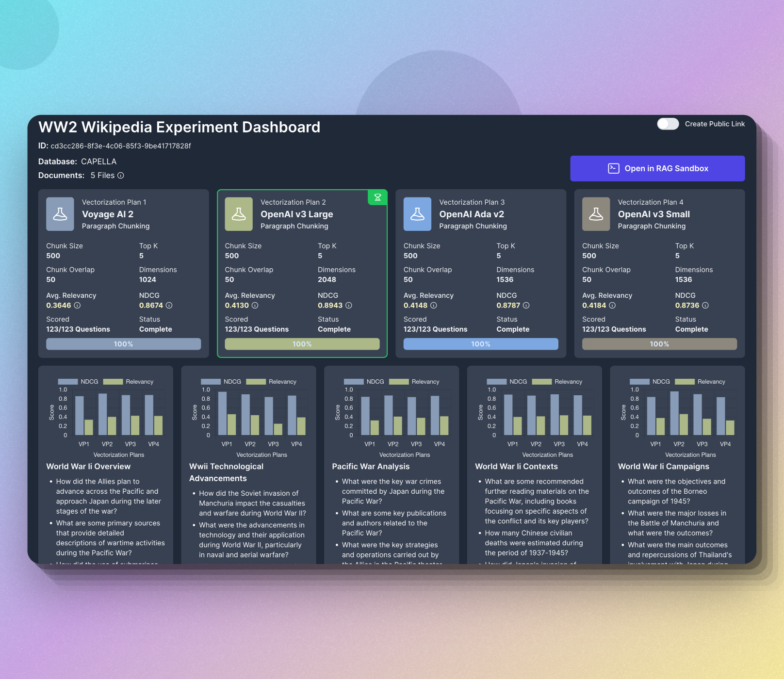This screenshot has width=784, height=679.
Task: Click question about Borneo campaign of 1945
Action: 676,491
